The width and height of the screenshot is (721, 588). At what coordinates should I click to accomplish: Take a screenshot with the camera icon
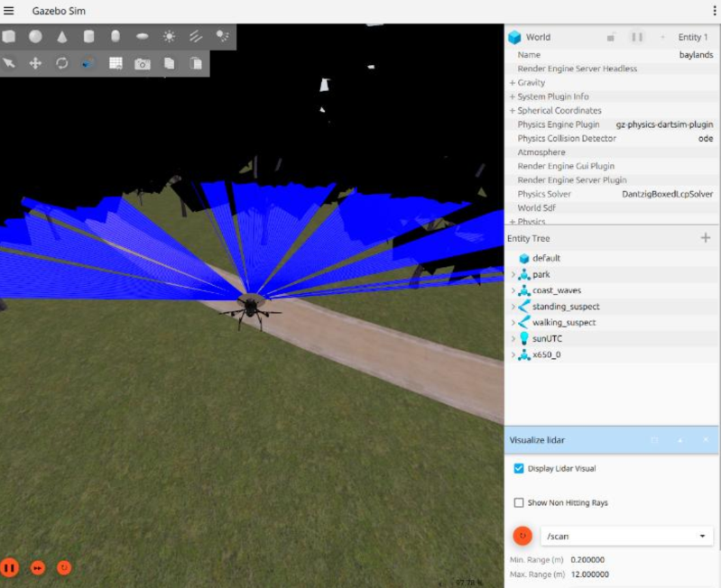[x=142, y=63]
